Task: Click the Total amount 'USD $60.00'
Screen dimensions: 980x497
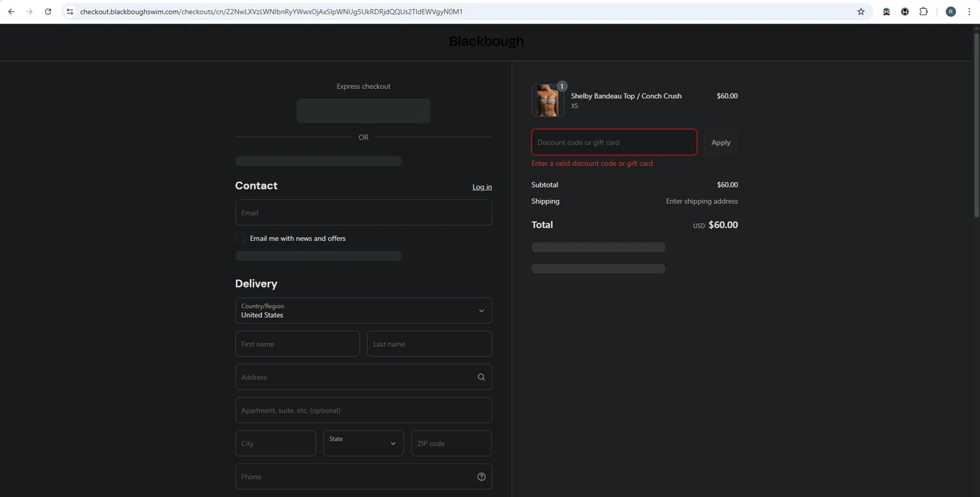Action: 715,225
